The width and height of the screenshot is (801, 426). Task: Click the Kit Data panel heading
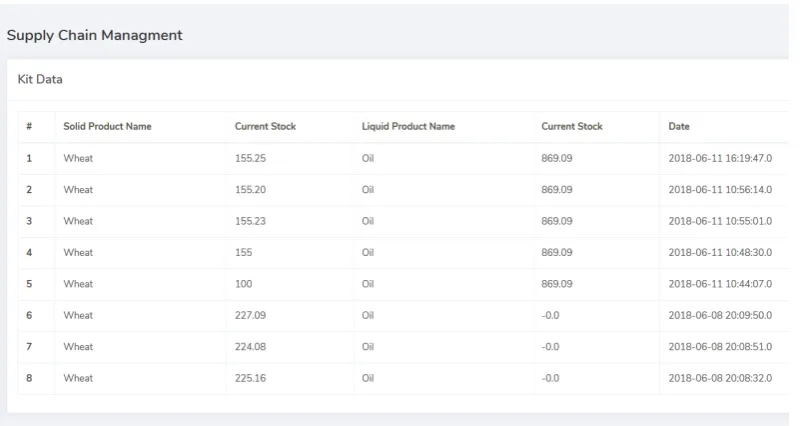point(40,79)
